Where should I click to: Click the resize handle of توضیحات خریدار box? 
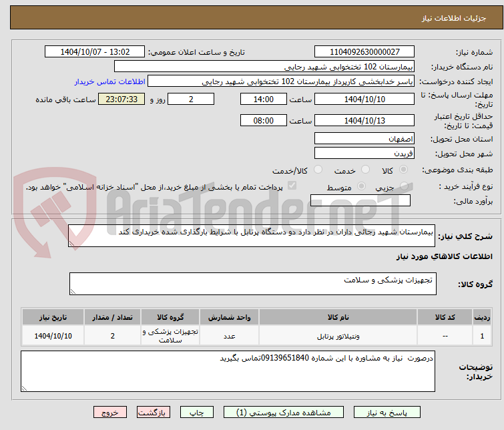point(25,388)
